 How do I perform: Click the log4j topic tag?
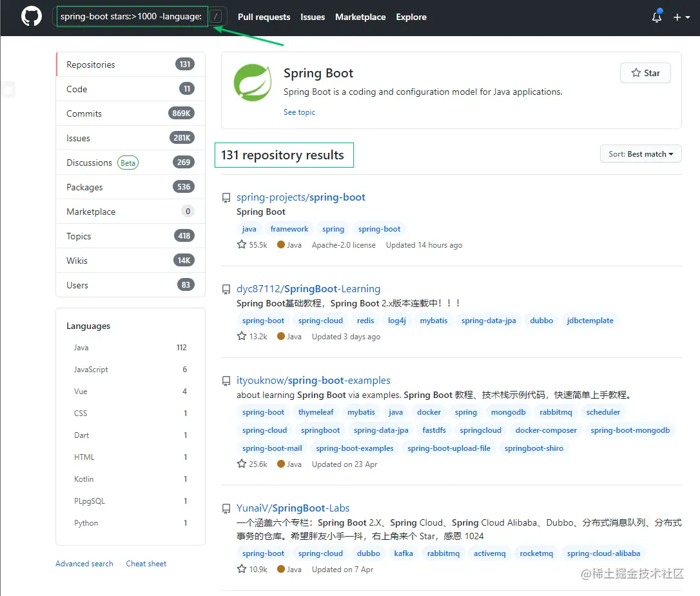click(397, 321)
